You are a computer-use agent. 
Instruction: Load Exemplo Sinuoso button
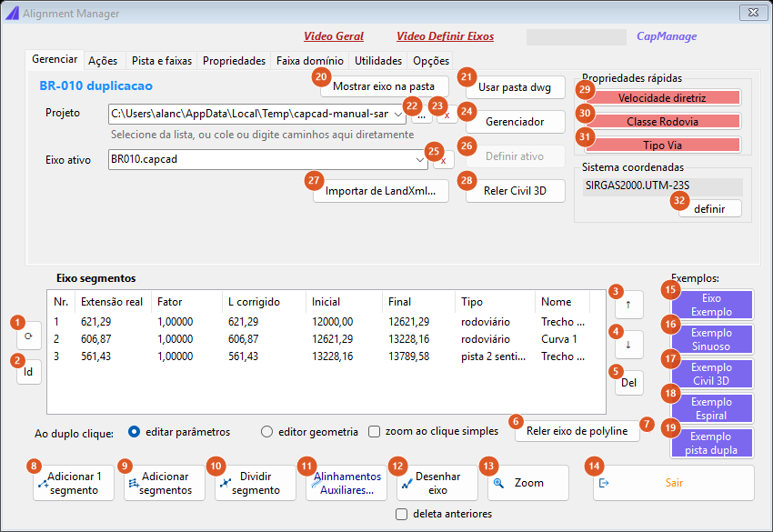point(711,340)
